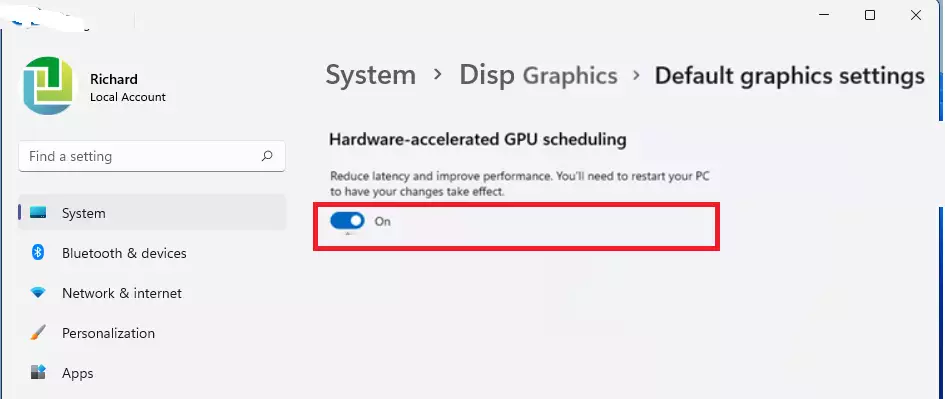Go back to System breadcrumb
This screenshot has width=945, height=399.
coord(371,75)
